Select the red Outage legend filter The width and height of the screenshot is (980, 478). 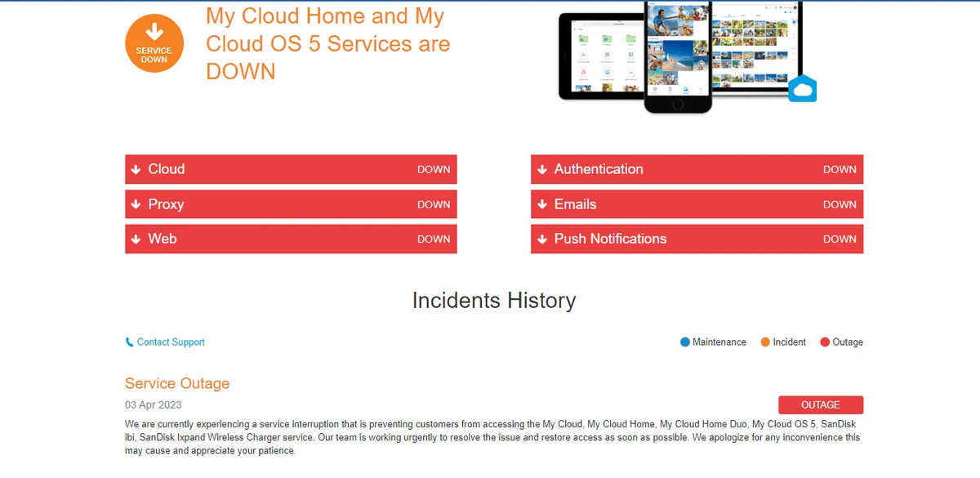[x=841, y=342]
